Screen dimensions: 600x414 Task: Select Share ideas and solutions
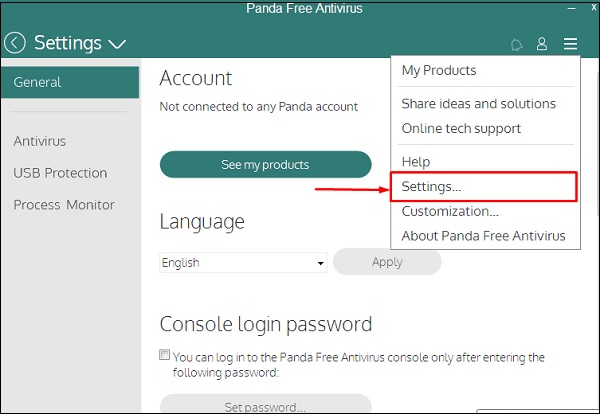click(478, 104)
